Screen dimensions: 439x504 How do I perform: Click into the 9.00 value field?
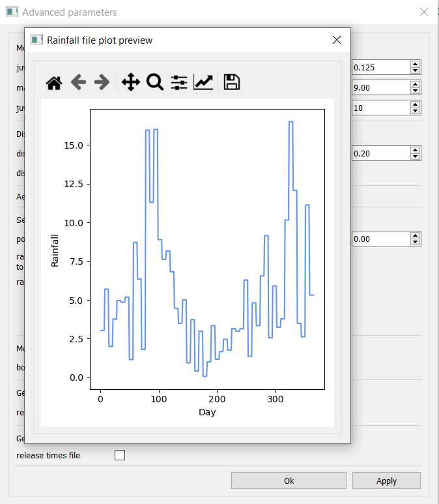(x=380, y=87)
